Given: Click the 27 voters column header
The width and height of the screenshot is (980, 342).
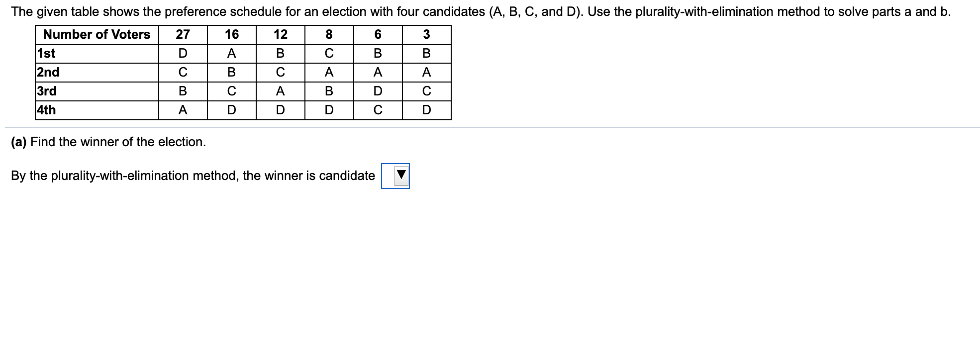Looking at the screenshot, I should pyautogui.click(x=183, y=35).
